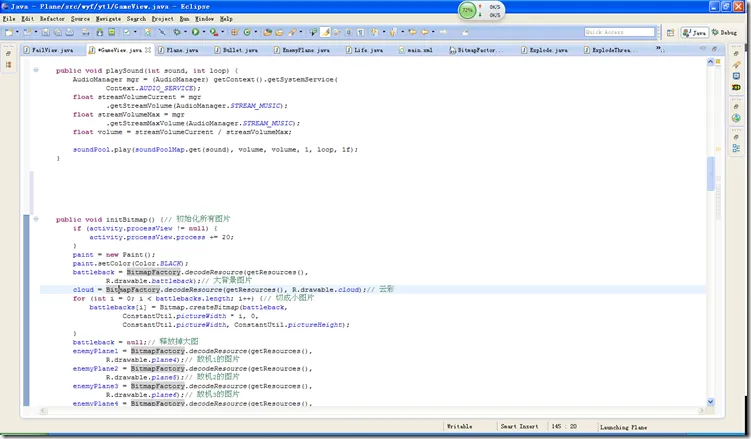Click the Quick Access search field
Image resolution: width=751 pixels, height=439 pixels.
[619, 32]
